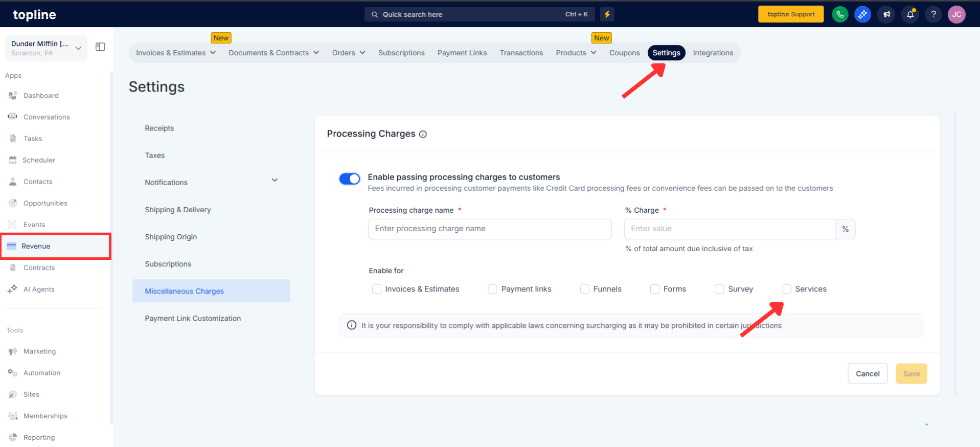Expand the Products dropdown menu
The image size is (980, 447).
coord(576,53)
